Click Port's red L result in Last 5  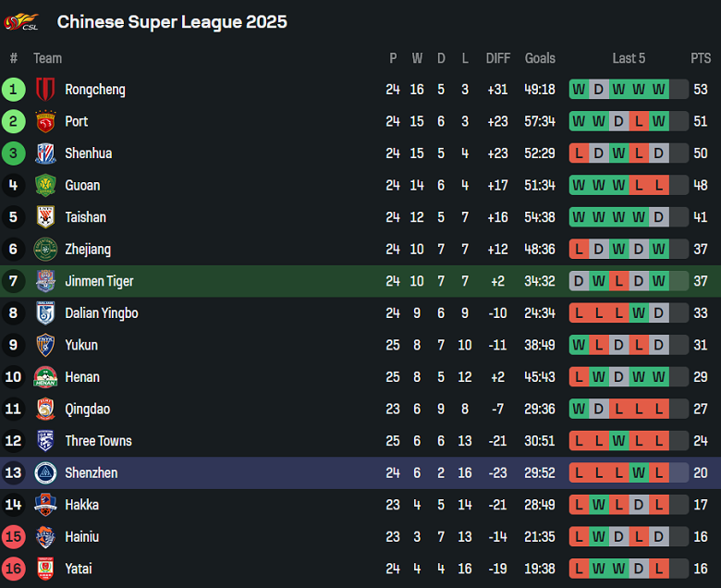click(x=639, y=122)
